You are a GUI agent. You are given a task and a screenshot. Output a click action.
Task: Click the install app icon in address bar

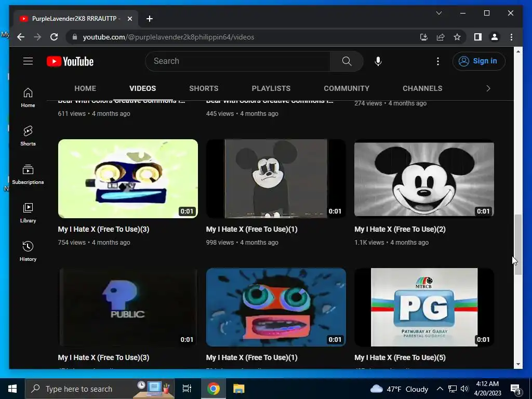[423, 37]
